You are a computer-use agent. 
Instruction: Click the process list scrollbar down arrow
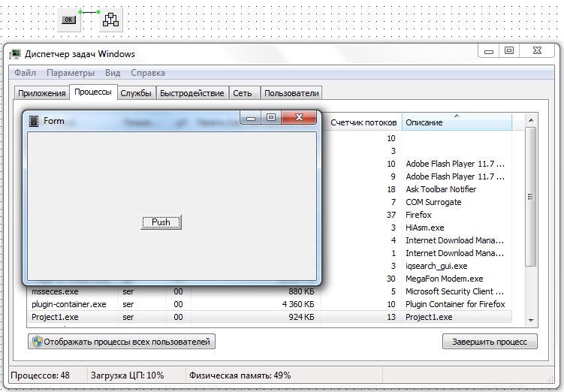coord(531,321)
